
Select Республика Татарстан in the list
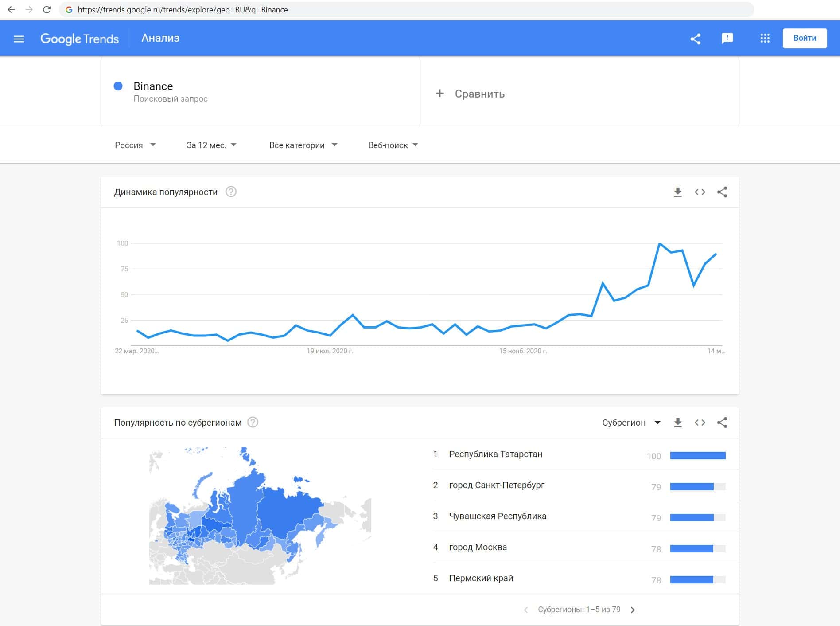click(x=495, y=454)
